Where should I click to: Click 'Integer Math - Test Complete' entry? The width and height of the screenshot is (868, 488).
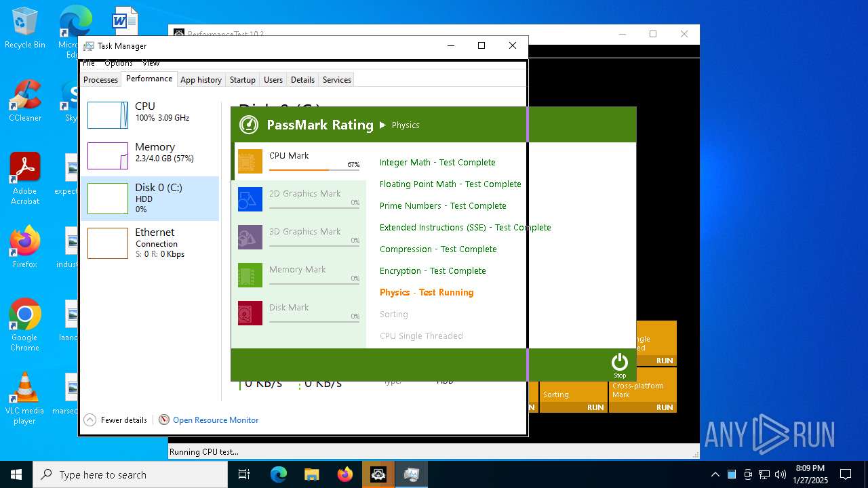pyautogui.click(x=437, y=163)
